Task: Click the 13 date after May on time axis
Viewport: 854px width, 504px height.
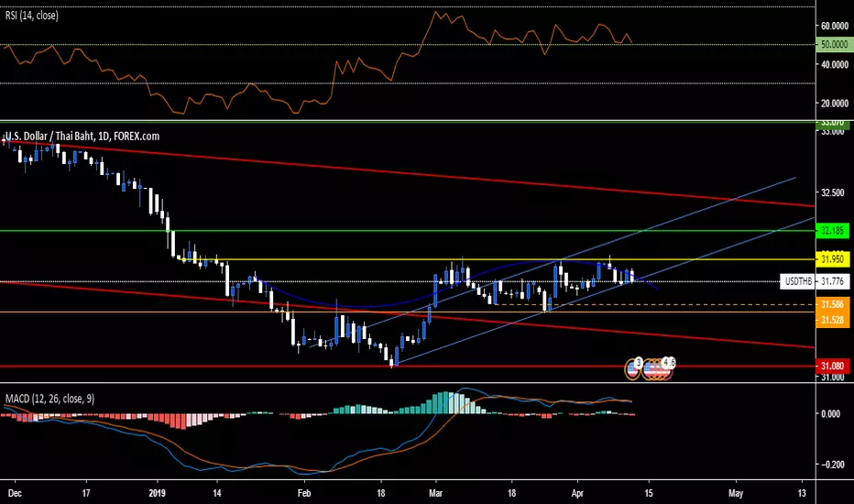Action: pyautogui.click(x=802, y=494)
